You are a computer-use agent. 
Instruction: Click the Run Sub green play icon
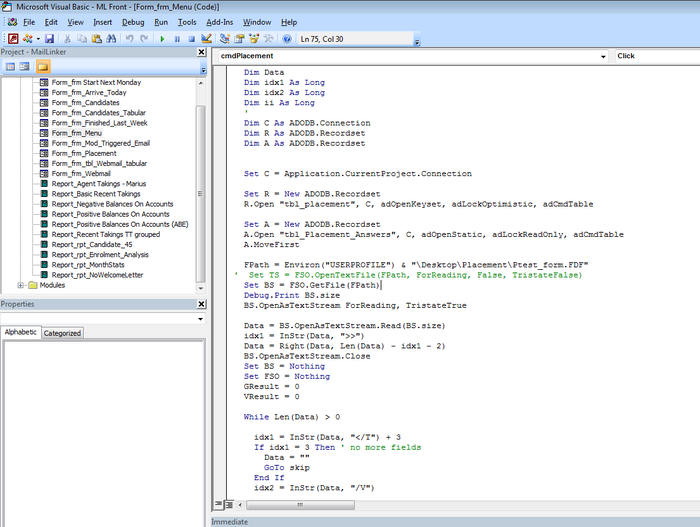point(162,39)
